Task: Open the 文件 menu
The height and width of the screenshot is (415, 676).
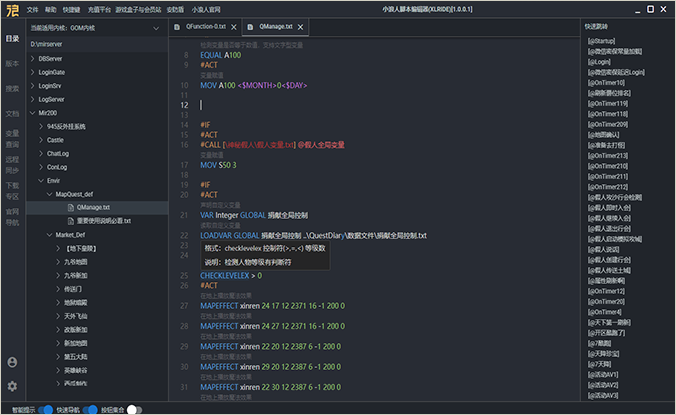Action: (33, 8)
